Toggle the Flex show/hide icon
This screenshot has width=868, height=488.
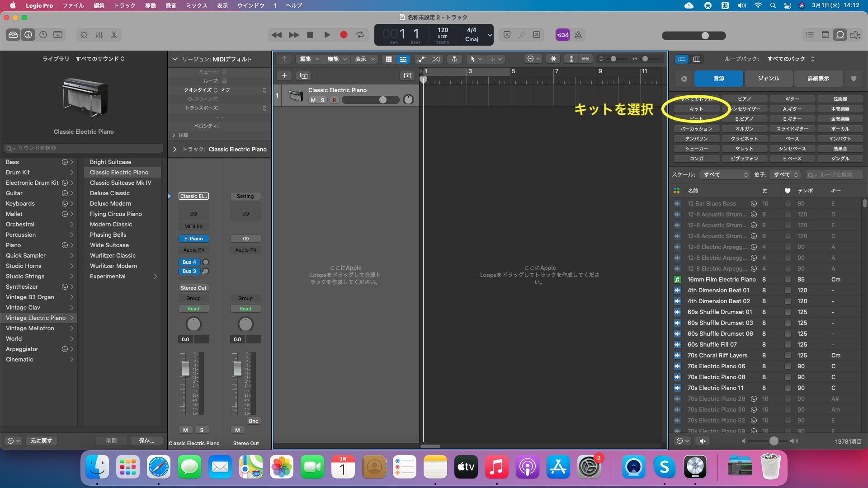pyautogui.click(x=436, y=59)
